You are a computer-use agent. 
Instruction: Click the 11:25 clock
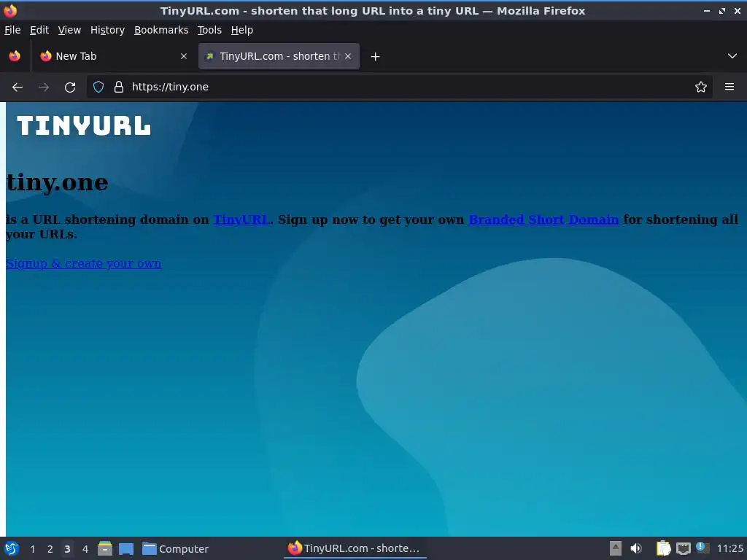click(x=729, y=548)
